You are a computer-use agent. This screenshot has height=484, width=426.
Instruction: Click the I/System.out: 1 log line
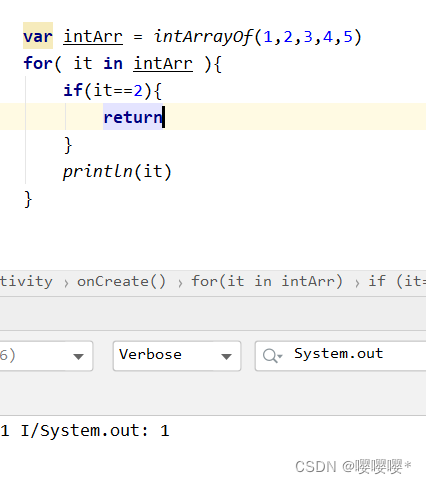85,431
